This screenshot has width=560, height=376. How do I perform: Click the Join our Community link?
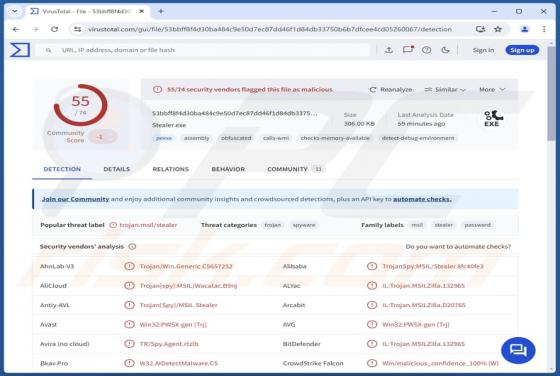75,199
